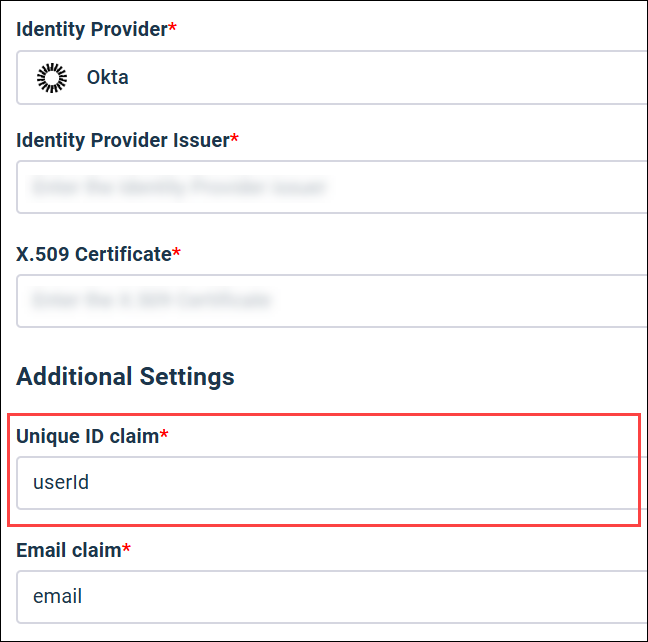Click the "Unique ID claim" label
648x642 pixels.
tap(87, 436)
